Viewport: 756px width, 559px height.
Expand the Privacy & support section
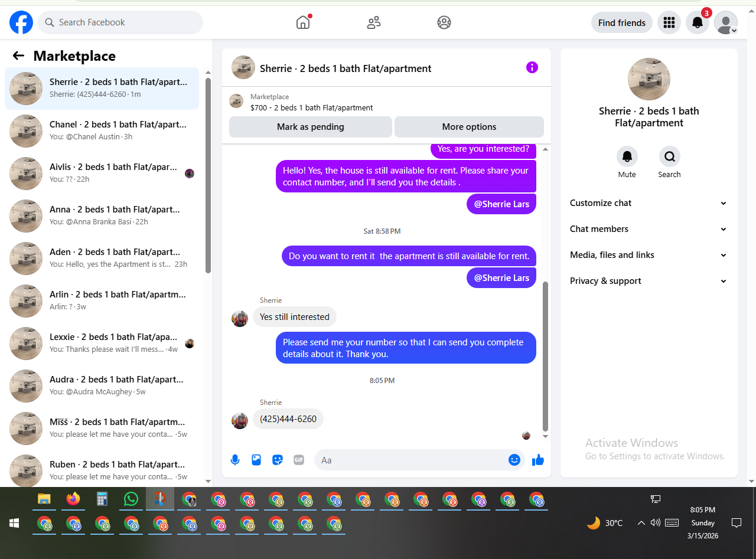click(649, 281)
